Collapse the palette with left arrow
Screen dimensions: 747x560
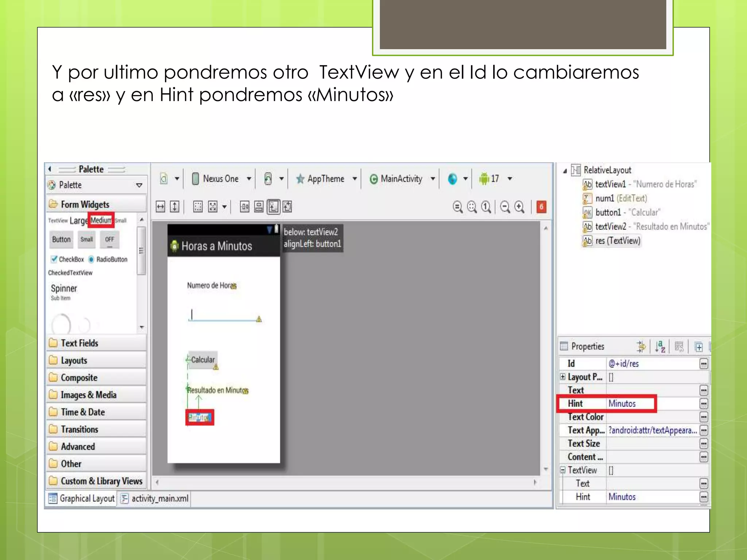(x=50, y=169)
